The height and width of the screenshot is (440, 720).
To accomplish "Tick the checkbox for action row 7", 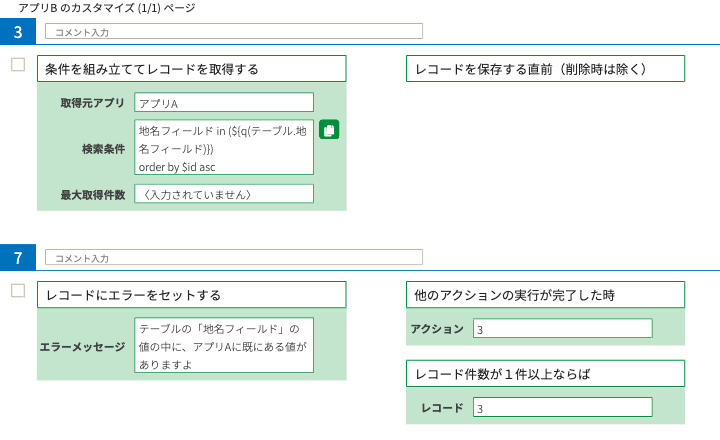I will [x=18, y=290].
